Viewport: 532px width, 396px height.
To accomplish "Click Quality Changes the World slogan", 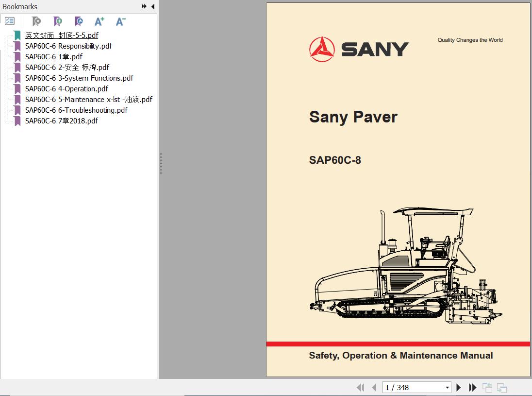I will tap(470, 40).
